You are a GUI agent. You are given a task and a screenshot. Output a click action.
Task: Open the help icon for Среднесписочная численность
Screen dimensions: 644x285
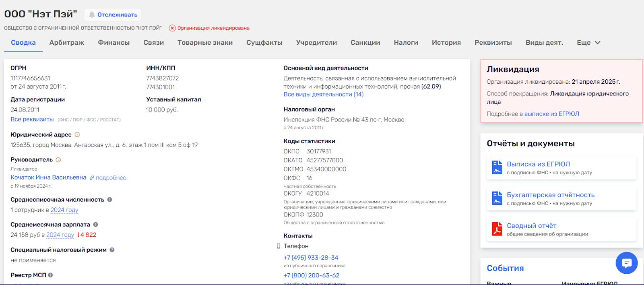click(109, 200)
